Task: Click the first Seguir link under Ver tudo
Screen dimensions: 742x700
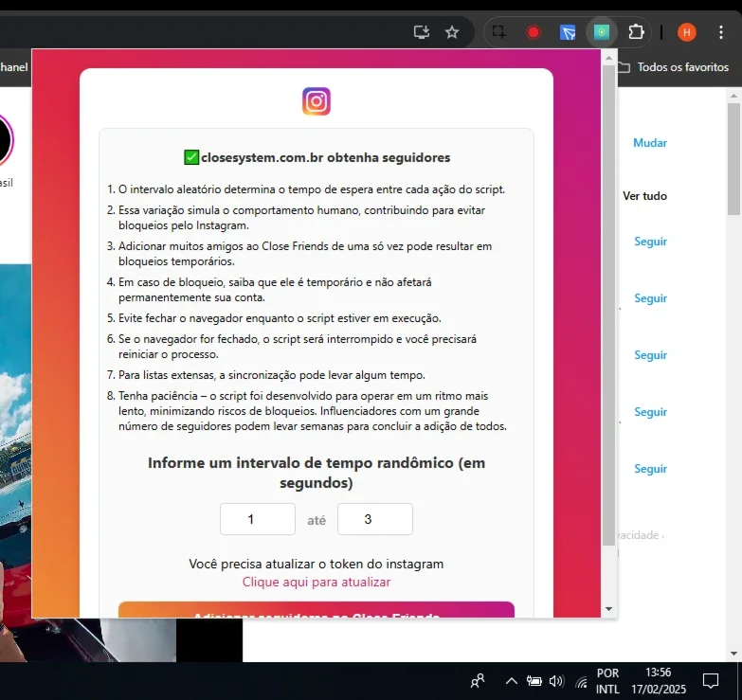Action: (x=650, y=242)
